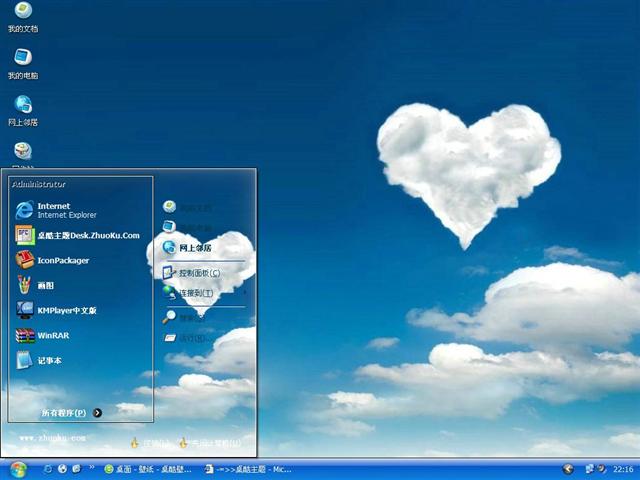Launch IconPackager from start menu
The width and height of the screenshot is (640, 480).
(x=52, y=260)
